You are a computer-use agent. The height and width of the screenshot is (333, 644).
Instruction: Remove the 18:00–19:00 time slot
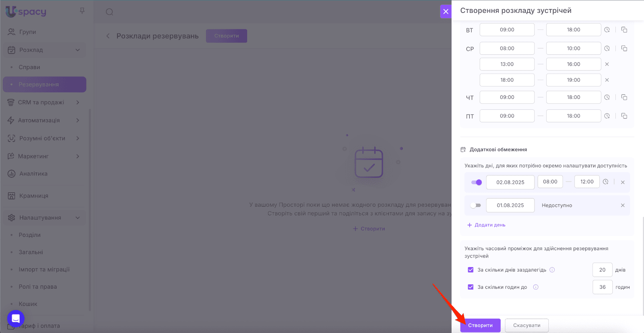pos(607,80)
